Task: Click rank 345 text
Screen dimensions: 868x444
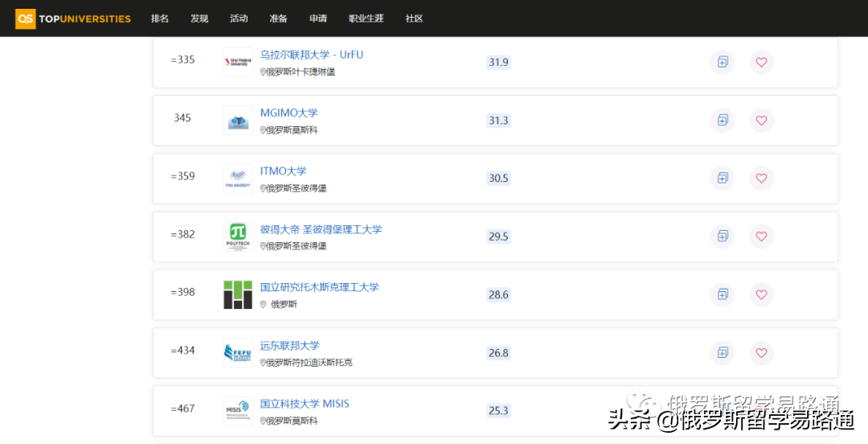Action: point(182,117)
